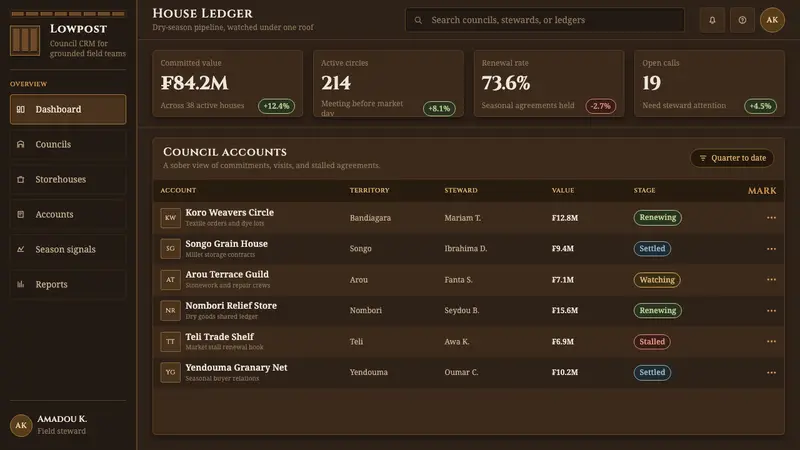Click the search councils input field
800x450 pixels.
point(545,20)
